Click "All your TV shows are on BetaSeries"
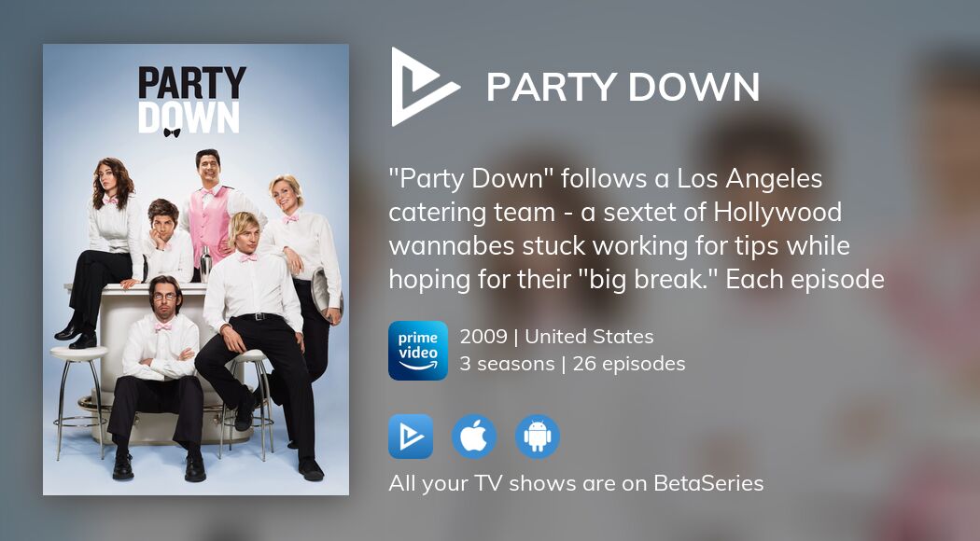Image resolution: width=980 pixels, height=541 pixels. 576,483
